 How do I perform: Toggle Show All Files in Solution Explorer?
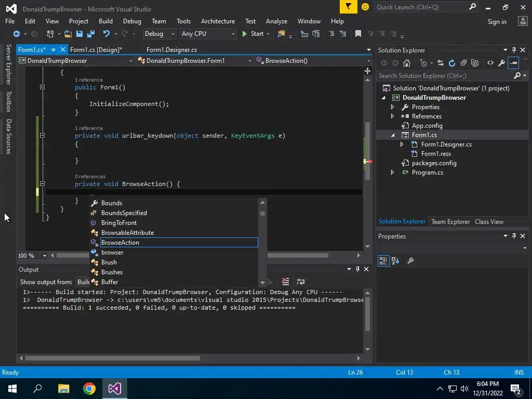pos(475,63)
